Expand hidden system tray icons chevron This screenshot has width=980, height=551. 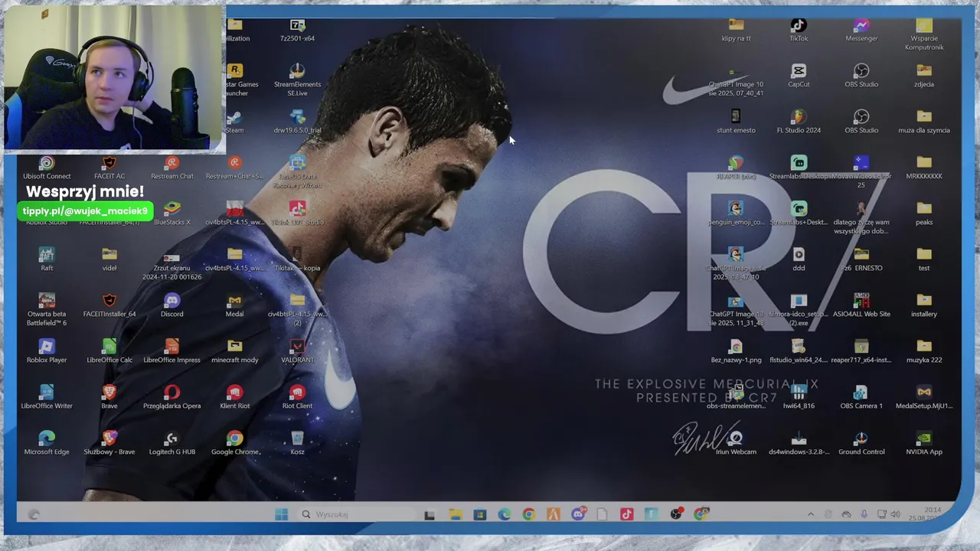811,514
